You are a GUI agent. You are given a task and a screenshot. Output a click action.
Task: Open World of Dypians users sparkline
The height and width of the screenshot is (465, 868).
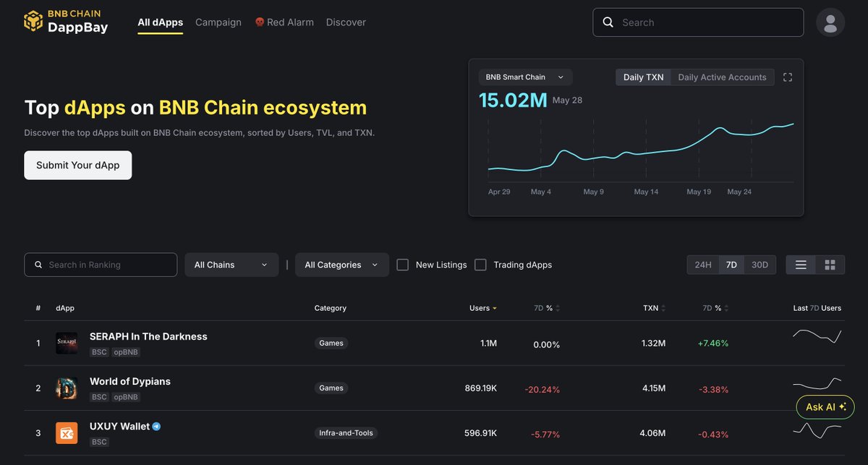817,383
